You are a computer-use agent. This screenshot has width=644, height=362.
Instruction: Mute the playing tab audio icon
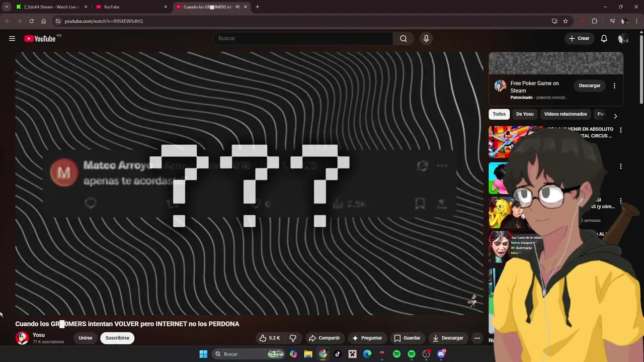(237, 7)
